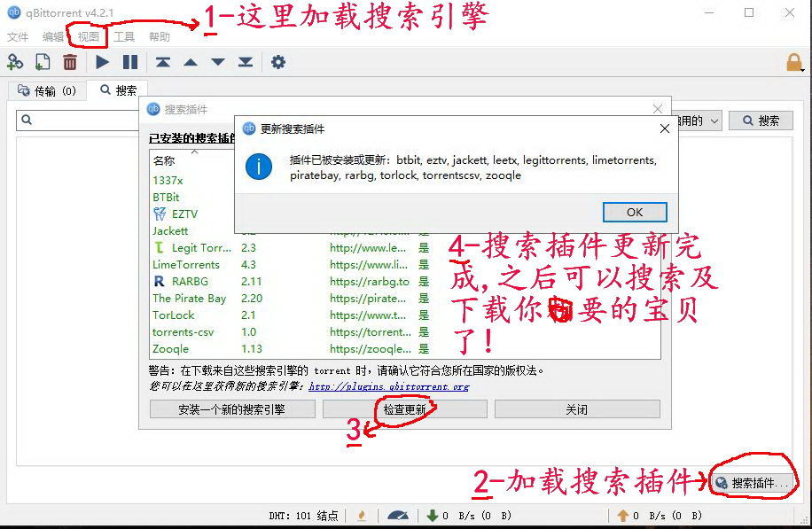Click the RARBG plugin icon
812x529 pixels.
point(159,281)
